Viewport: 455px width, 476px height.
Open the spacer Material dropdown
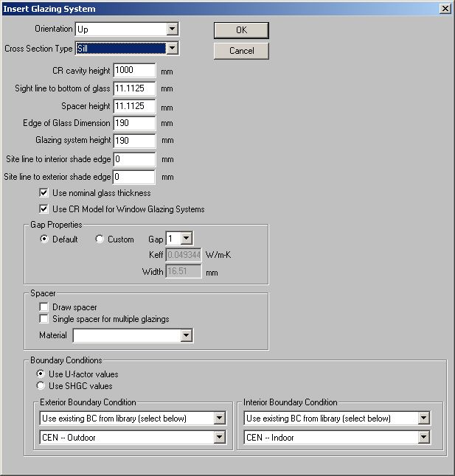[x=187, y=336]
